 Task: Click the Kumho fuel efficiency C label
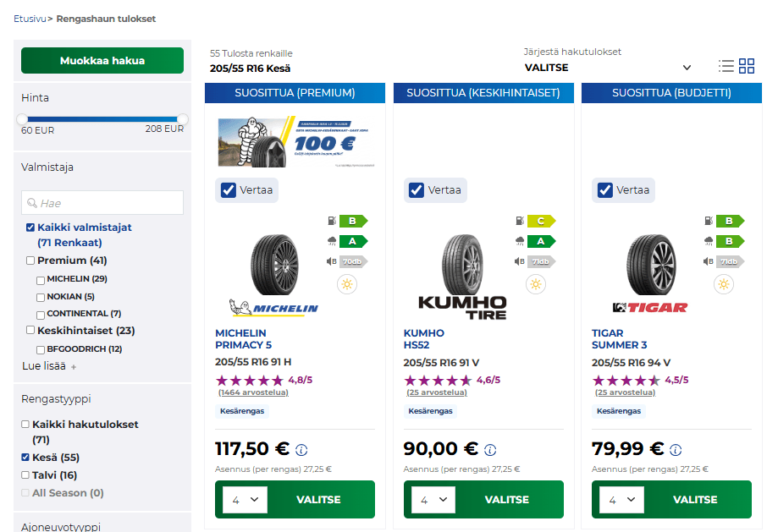click(x=541, y=221)
